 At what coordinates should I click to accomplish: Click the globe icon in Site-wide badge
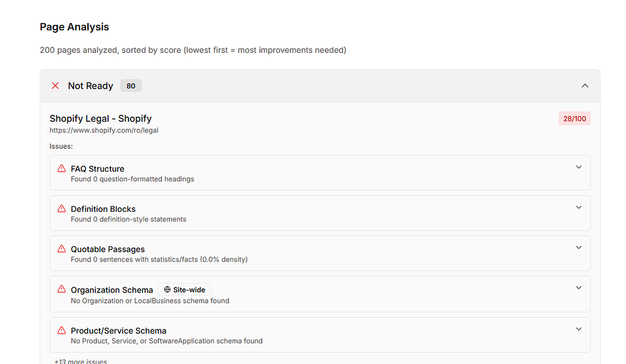(x=168, y=290)
